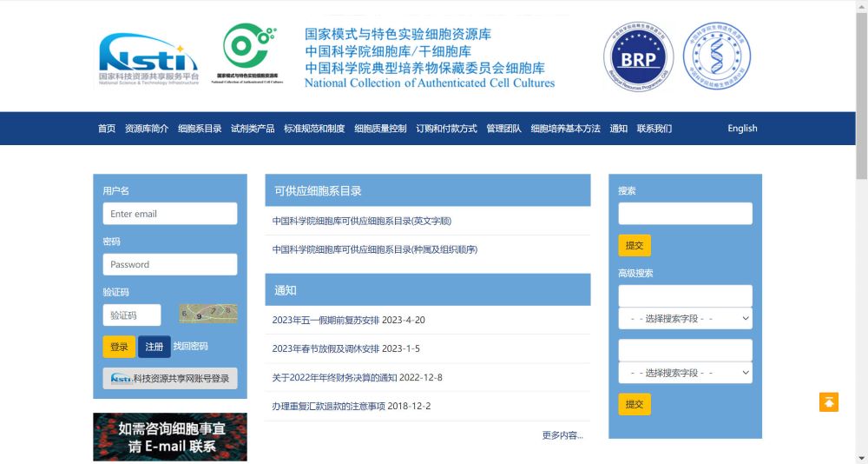Click the DNA helix circular emblem
This screenshot has width=868, height=464.
point(716,57)
